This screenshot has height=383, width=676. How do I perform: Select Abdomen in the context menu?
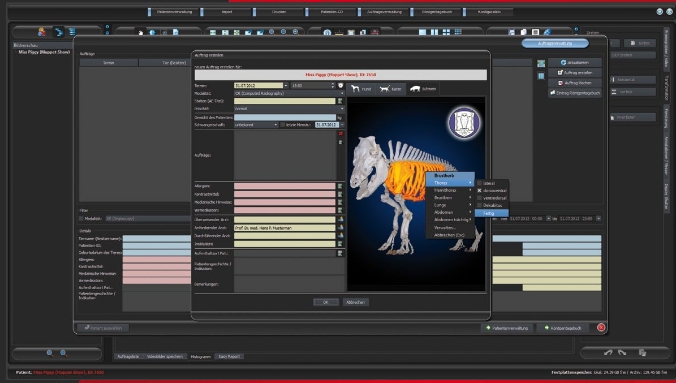point(450,212)
